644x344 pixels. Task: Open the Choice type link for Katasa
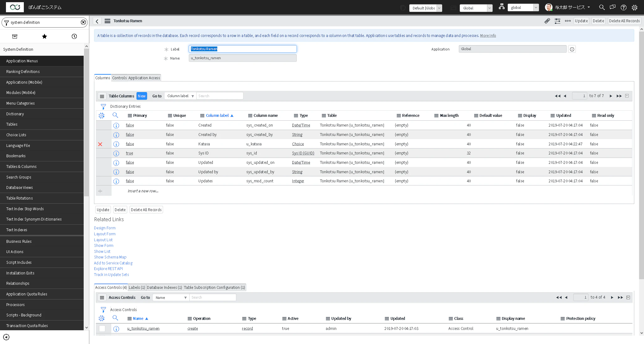pos(298,144)
